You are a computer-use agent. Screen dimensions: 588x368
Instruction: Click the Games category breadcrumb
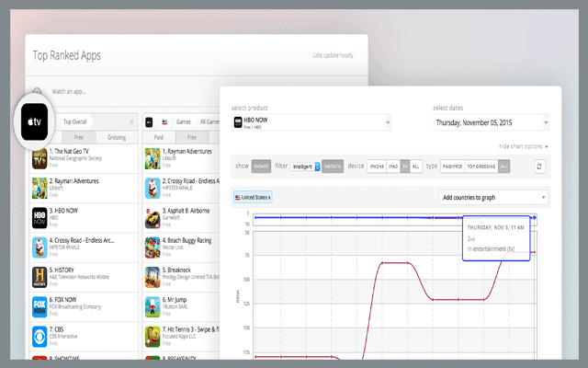click(184, 122)
